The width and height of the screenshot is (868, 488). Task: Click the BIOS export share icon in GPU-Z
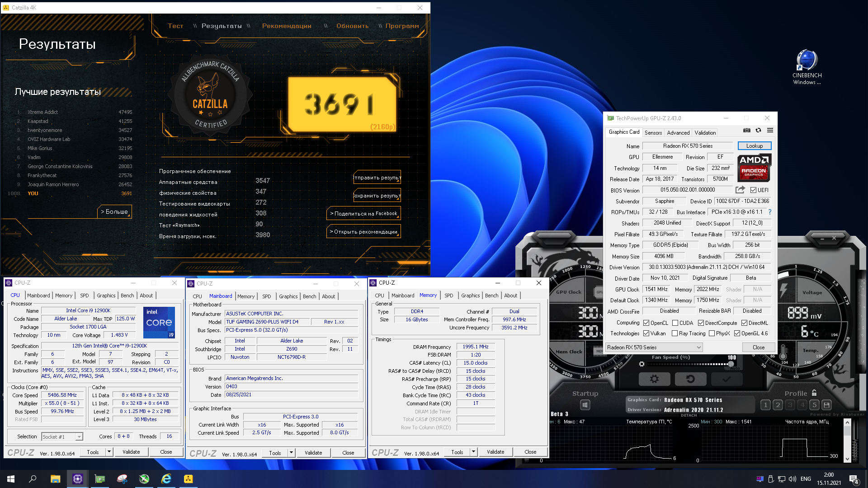[740, 190]
